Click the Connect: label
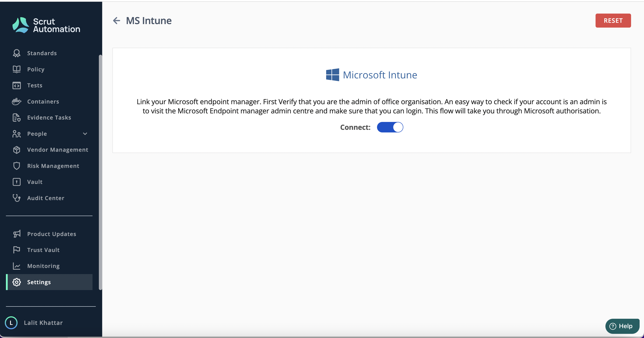This screenshot has height=338, width=644. (x=355, y=127)
